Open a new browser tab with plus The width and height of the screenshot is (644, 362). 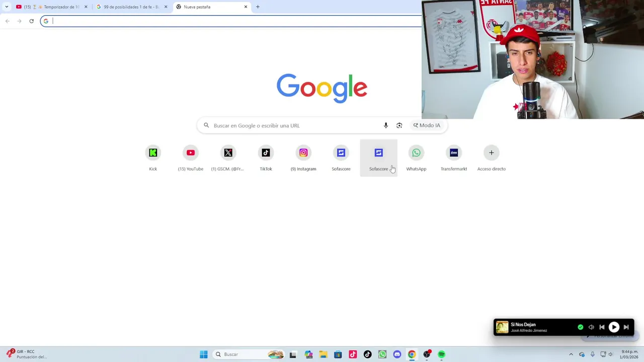coord(258,7)
